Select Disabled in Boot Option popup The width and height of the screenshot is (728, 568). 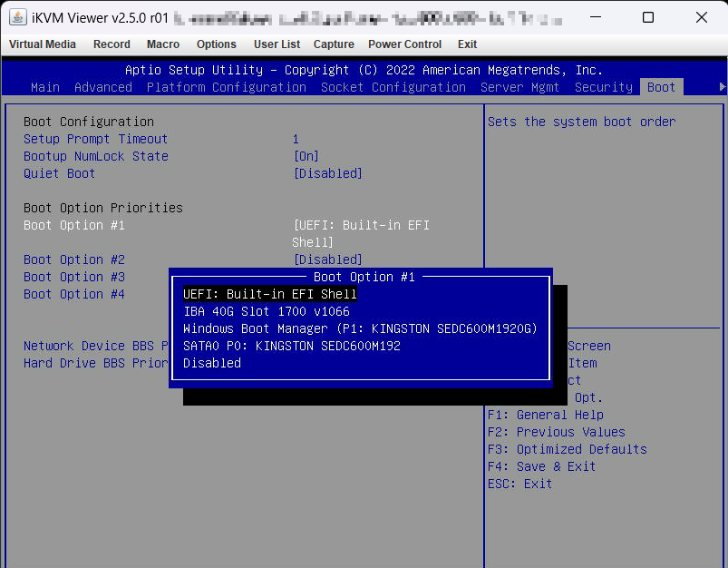pyautogui.click(x=212, y=363)
